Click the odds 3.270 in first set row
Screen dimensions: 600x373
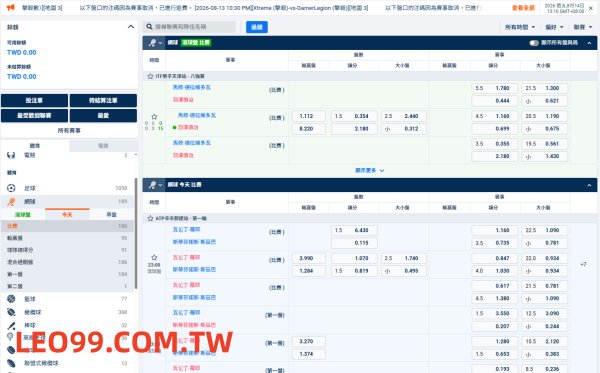tap(308, 341)
